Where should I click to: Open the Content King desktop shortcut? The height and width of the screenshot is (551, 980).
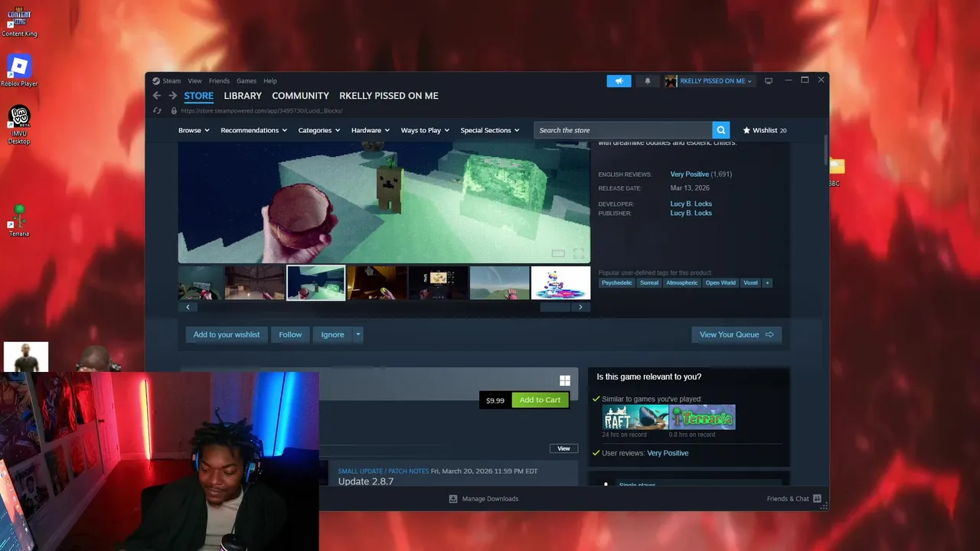19,23
